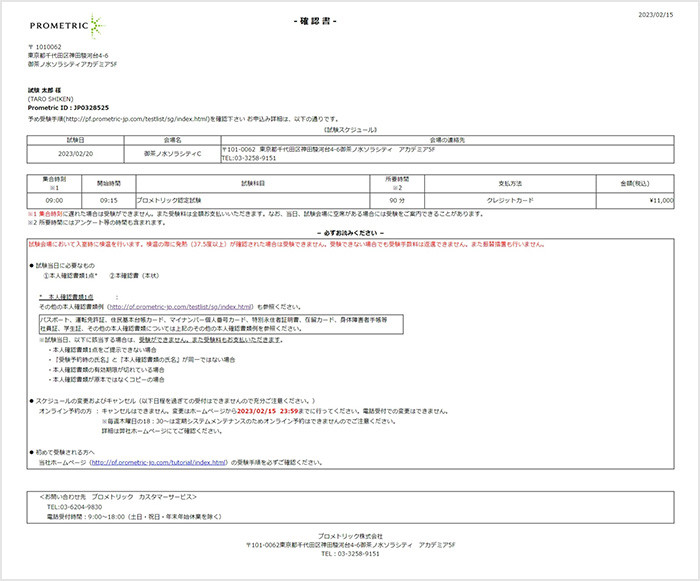
Task: Open the prometric-jp.com/tutorial/index.html link
Action: click(159, 462)
